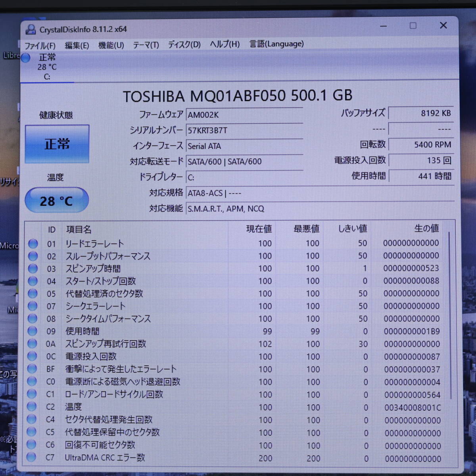The image size is (476, 476).
Task: Click the CrystalDiskInfo app icon in title bar
Action: [x=30, y=29]
